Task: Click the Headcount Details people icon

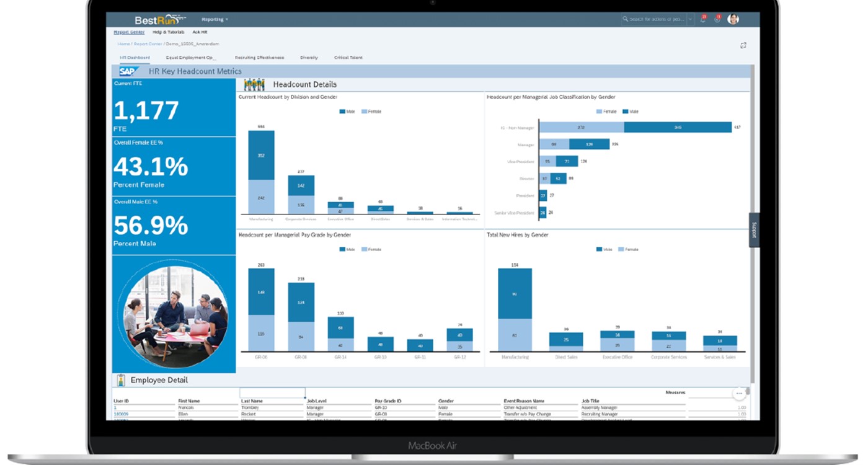Action: [254, 84]
